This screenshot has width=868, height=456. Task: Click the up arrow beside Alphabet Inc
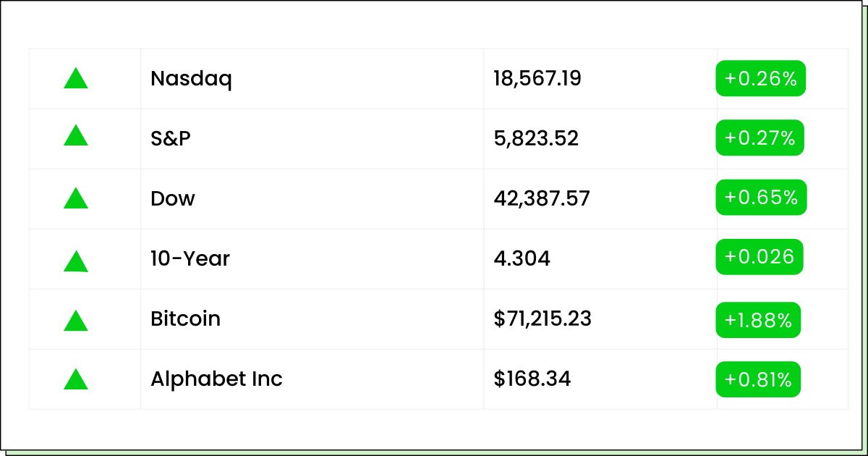(x=76, y=379)
